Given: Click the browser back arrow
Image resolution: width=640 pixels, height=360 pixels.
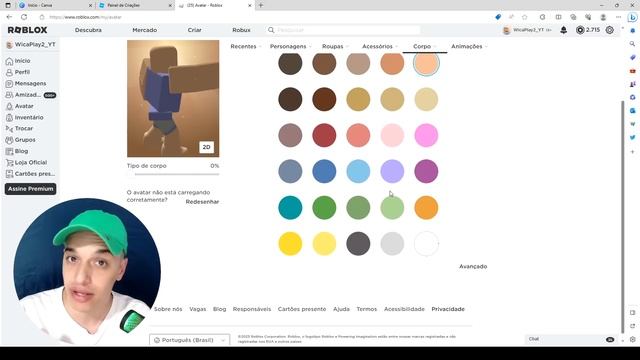Looking at the screenshot, I should 9,17.
